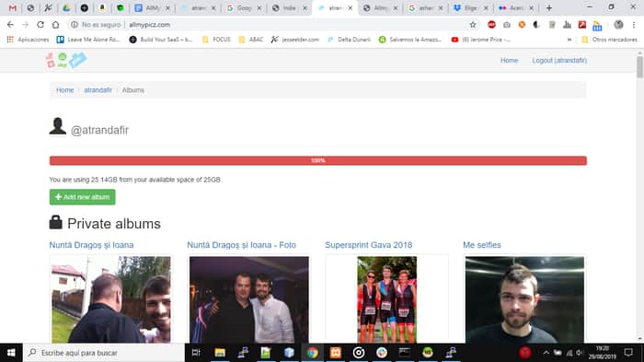The height and width of the screenshot is (362, 644).
Task: Open the Nuntă Dragoș și Ioana - Foto title
Action: (241, 245)
